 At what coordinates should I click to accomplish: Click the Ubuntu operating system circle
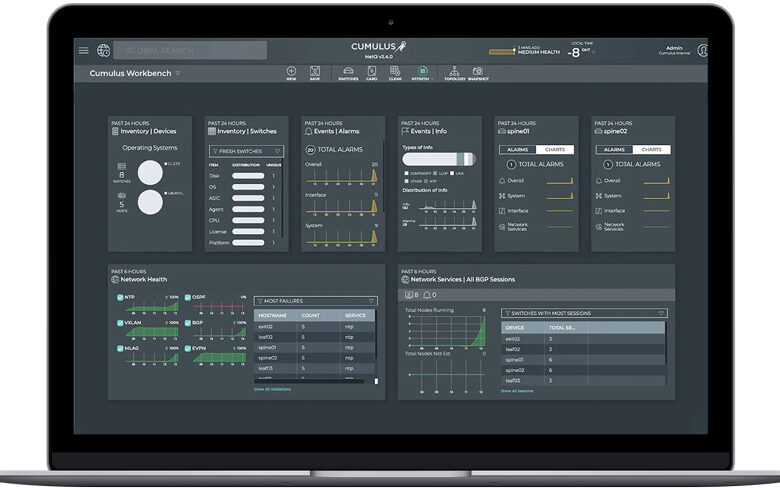pyautogui.click(x=150, y=202)
